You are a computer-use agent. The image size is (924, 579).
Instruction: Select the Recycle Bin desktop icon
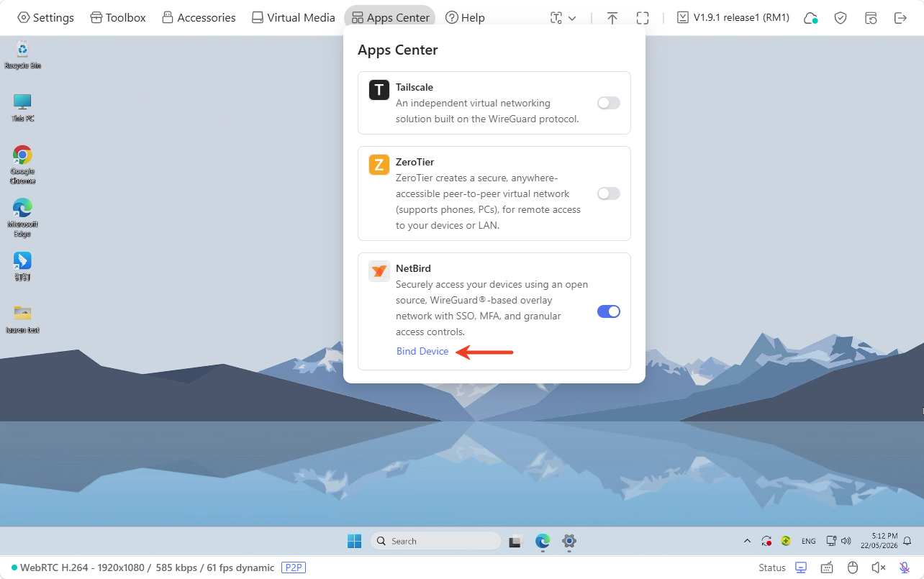click(x=22, y=55)
